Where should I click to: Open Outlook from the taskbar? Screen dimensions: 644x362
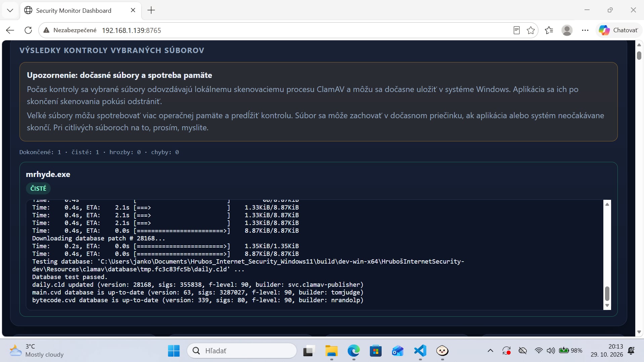(x=398, y=351)
